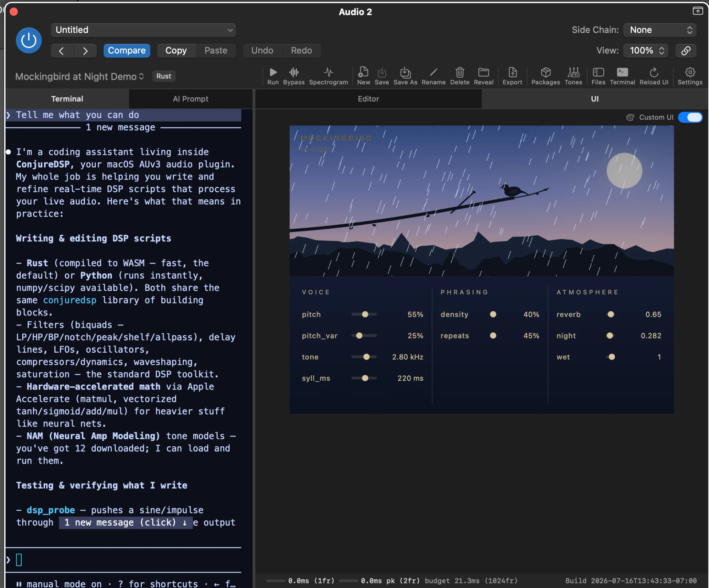The width and height of the screenshot is (709, 588).
Task: Adjust the repeats slider knob
Action: pyautogui.click(x=493, y=336)
